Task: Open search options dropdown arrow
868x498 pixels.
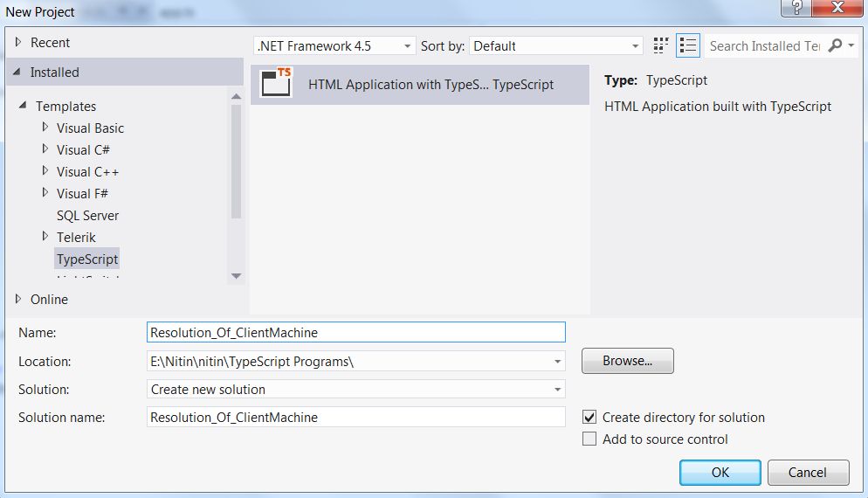Action: click(851, 45)
